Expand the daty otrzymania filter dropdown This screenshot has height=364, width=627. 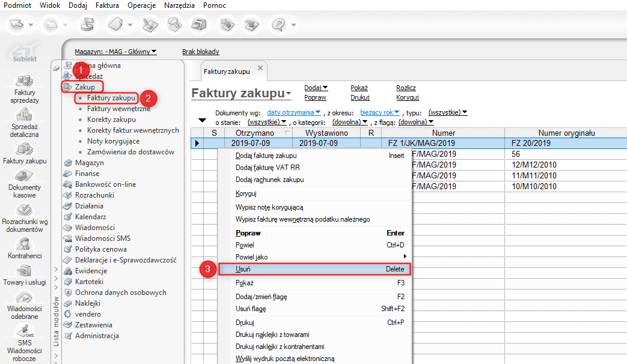[293, 112]
